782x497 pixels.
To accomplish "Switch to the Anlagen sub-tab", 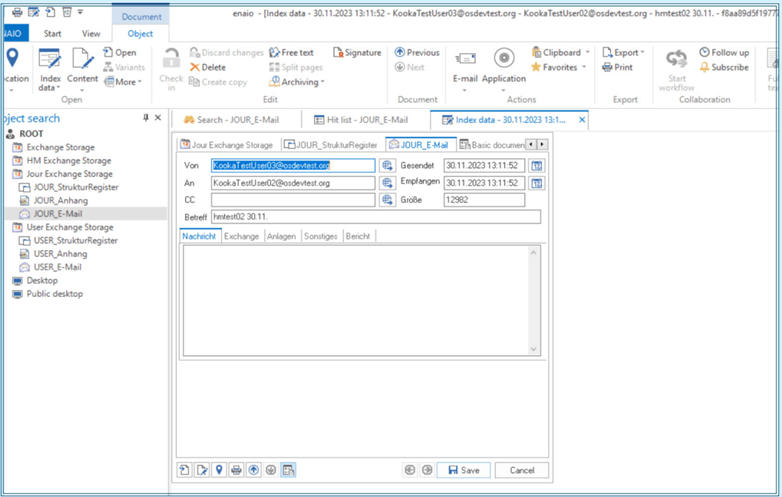I will pos(281,236).
